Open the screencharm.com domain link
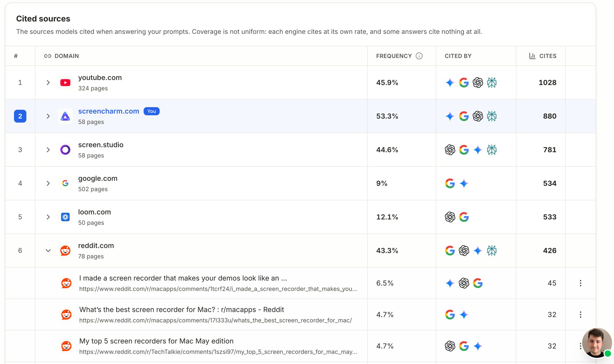The image size is (614, 364). click(x=108, y=111)
